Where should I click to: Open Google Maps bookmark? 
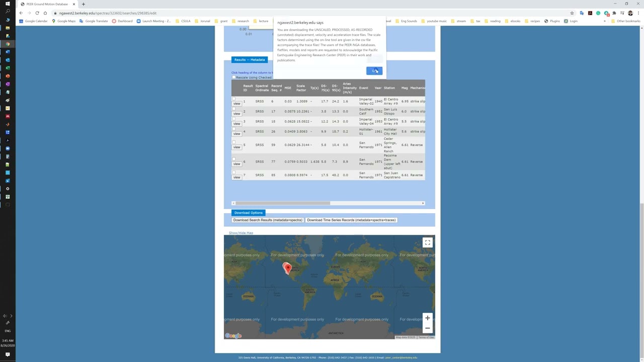tap(63, 21)
